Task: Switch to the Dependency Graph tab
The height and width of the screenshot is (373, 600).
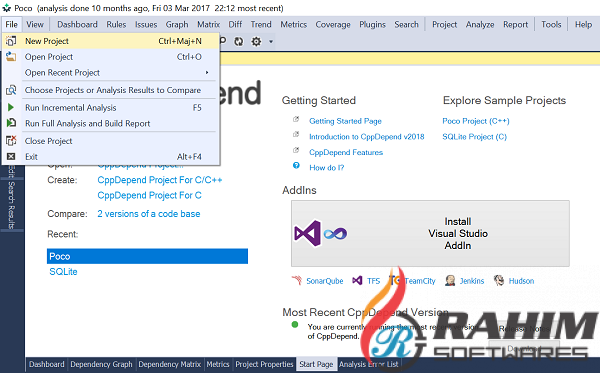Action: tap(101, 364)
